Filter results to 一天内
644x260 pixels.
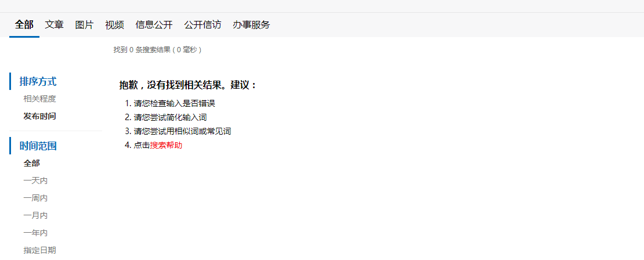[36, 180]
